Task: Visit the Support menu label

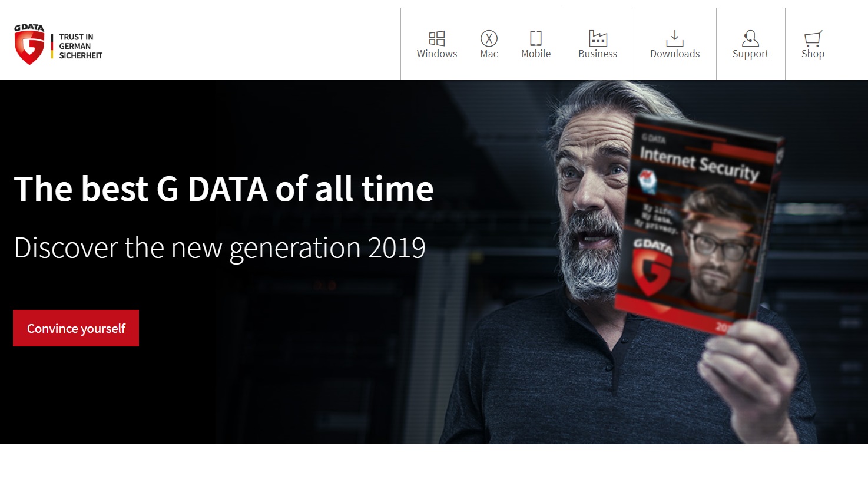Action: click(750, 54)
